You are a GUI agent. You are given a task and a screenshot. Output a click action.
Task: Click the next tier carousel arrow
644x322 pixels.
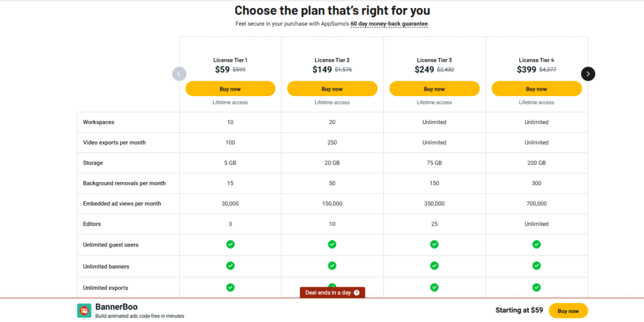click(x=588, y=74)
